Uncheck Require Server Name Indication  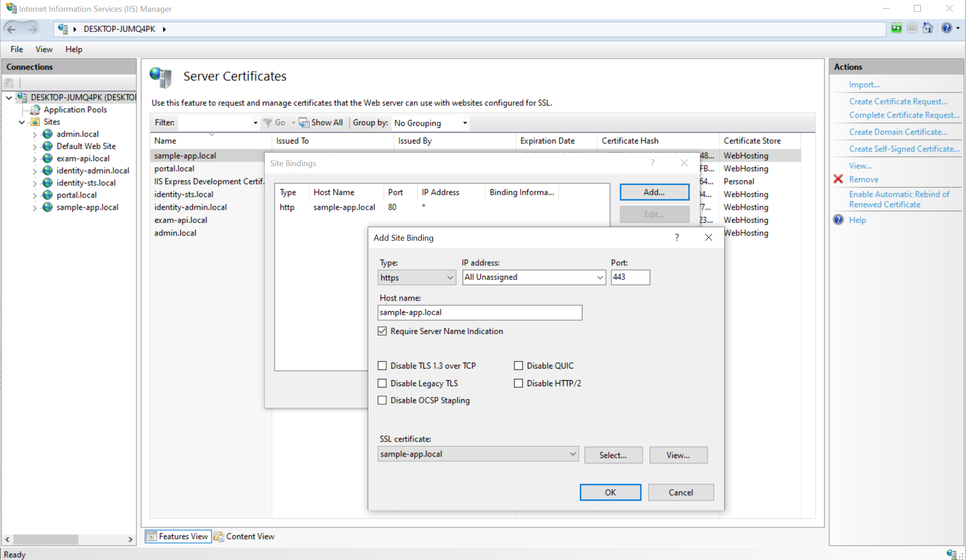tap(382, 331)
